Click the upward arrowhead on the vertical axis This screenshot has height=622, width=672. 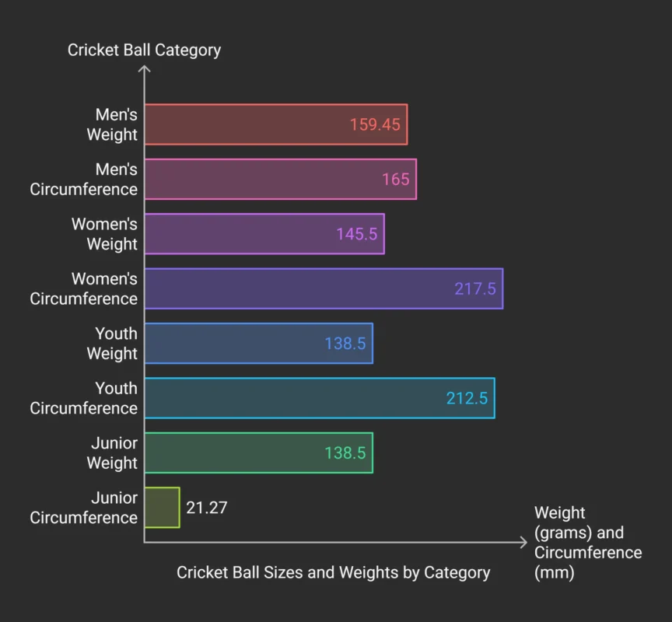tap(145, 69)
